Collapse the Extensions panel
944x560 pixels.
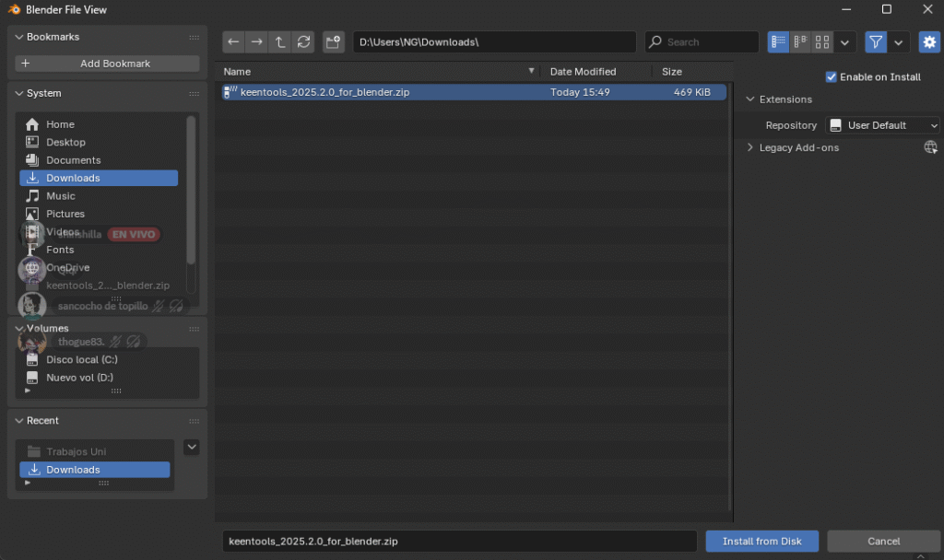(750, 99)
